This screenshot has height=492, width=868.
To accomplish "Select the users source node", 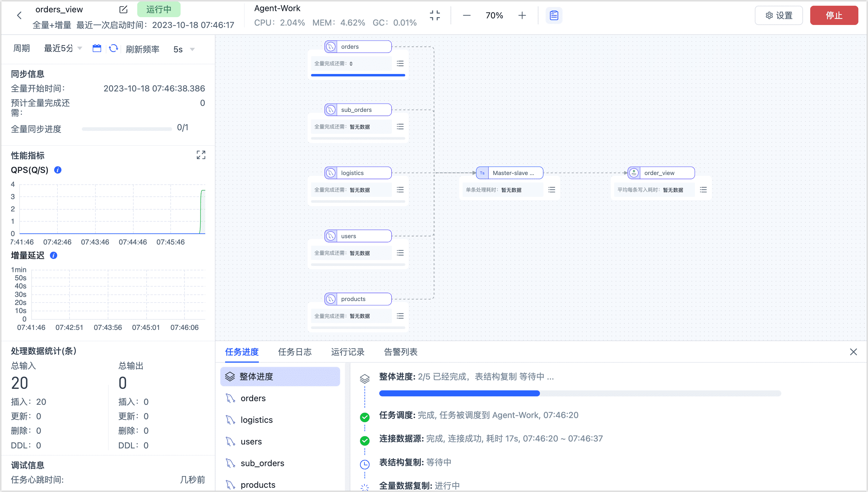I will (x=358, y=236).
